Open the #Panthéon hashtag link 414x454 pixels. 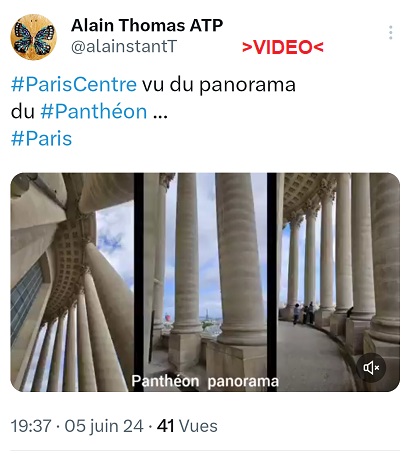pos(94,111)
